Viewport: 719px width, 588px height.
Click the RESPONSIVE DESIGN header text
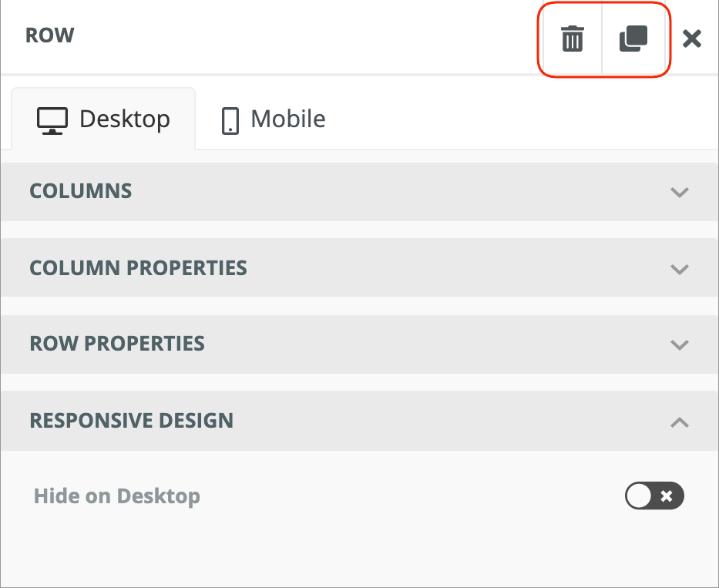pyautogui.click(x=131, y=421)
